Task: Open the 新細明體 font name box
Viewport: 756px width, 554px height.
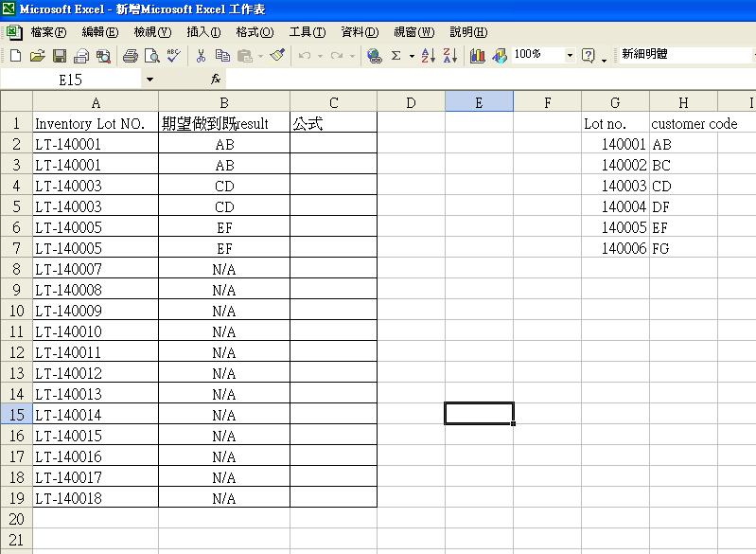Action: pyautogui.click(x=686, y=54)
